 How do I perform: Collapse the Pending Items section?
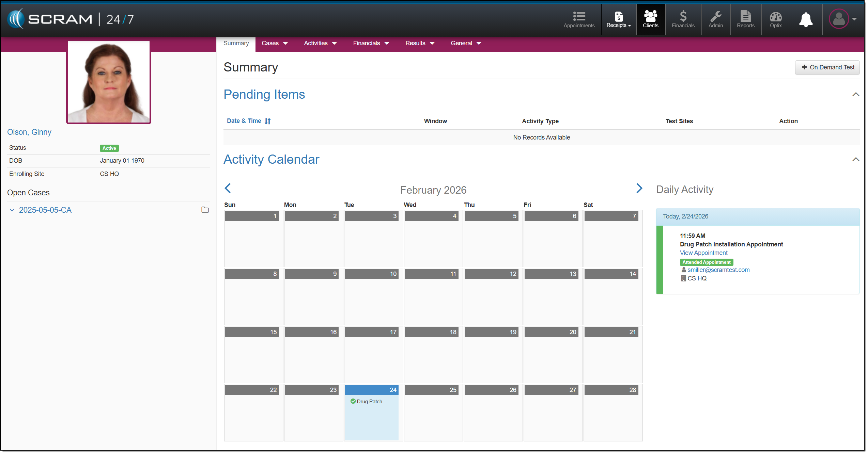pos(855,95)
